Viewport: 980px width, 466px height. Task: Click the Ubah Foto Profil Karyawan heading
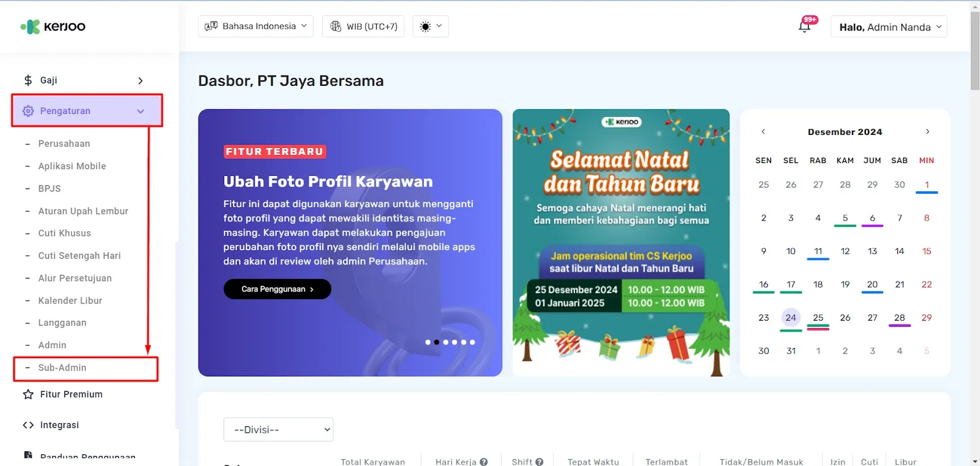coord(328,181)
